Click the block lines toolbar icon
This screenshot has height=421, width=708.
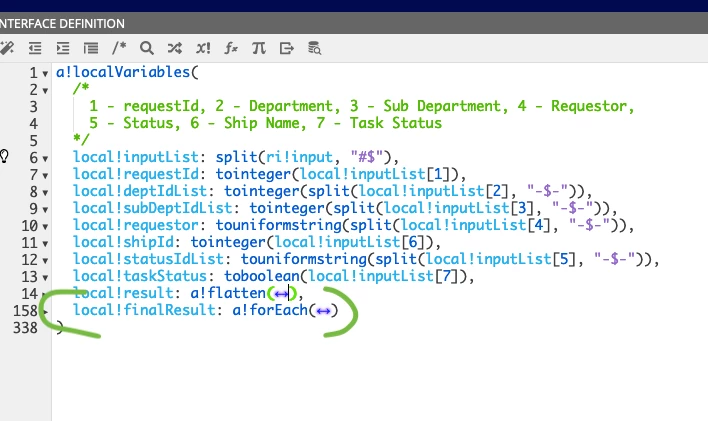[91, 48]
